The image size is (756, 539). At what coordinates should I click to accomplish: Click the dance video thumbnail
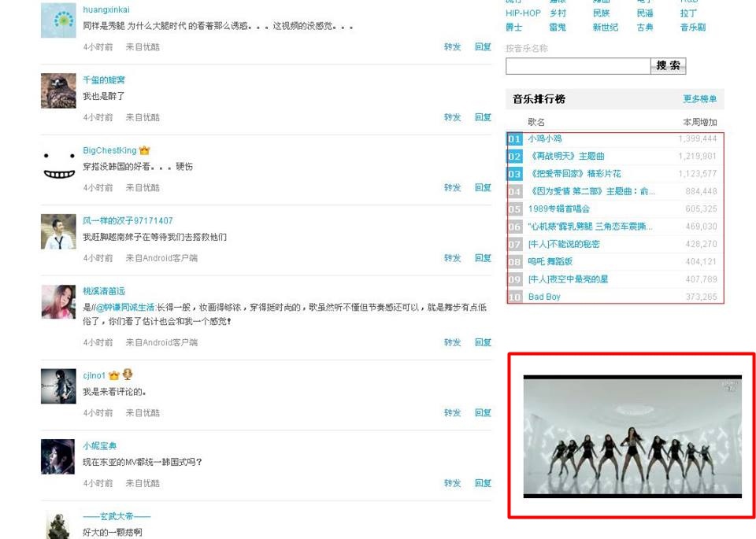point(632,435)
